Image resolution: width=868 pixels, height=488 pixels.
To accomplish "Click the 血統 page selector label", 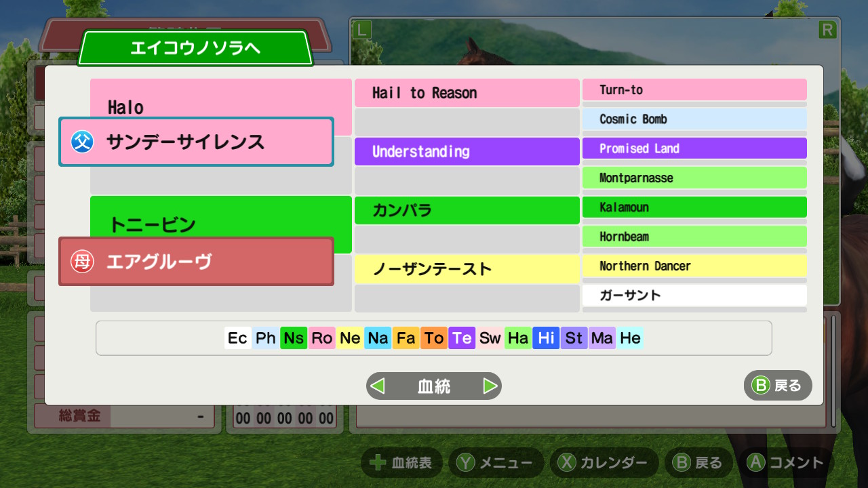I will point(434,386).
